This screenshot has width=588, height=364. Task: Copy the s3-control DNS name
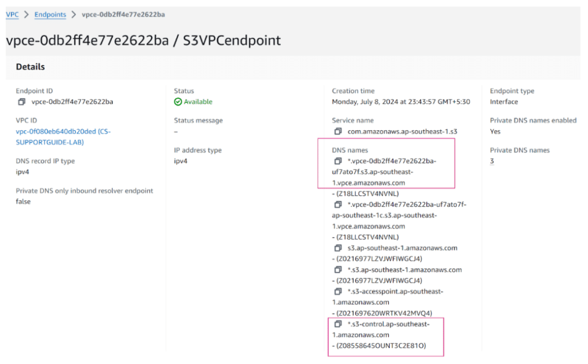[x=338, y=324]
